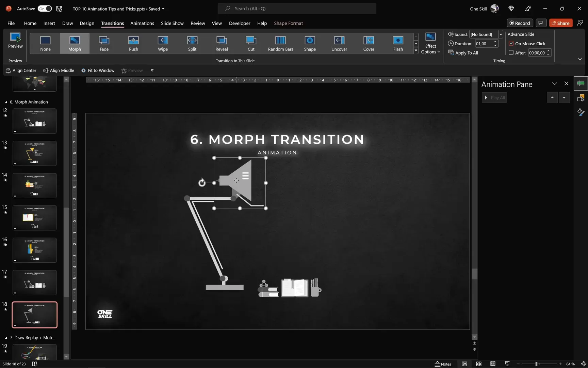Select the None transition
The width and height of the screenshot is (588, 368).
(x=45, y=43)
